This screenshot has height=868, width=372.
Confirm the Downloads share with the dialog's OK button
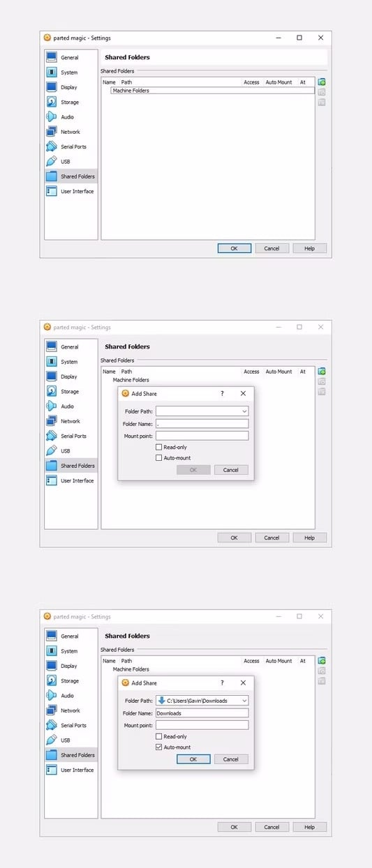pyautogui.click(x=193, y=759)
